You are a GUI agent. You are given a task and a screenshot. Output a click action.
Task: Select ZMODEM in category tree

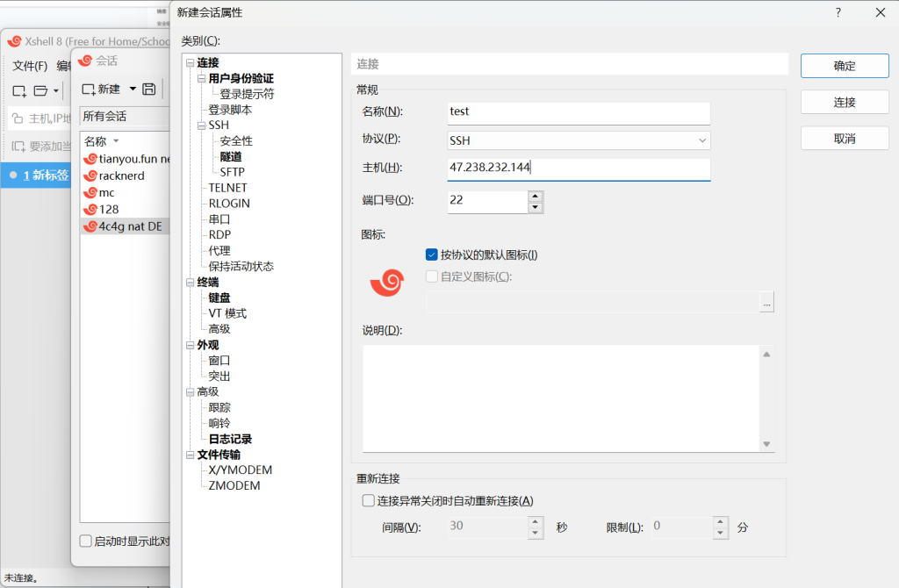(234, 486)
